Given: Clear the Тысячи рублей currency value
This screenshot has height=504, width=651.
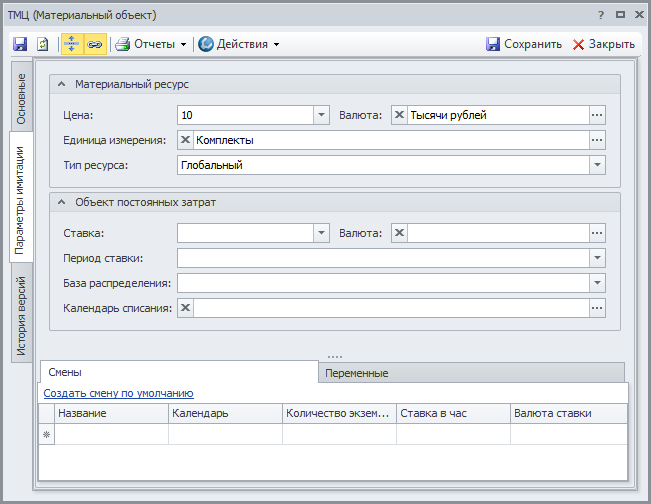Looking at the screenshot, I should coord(399,116).
